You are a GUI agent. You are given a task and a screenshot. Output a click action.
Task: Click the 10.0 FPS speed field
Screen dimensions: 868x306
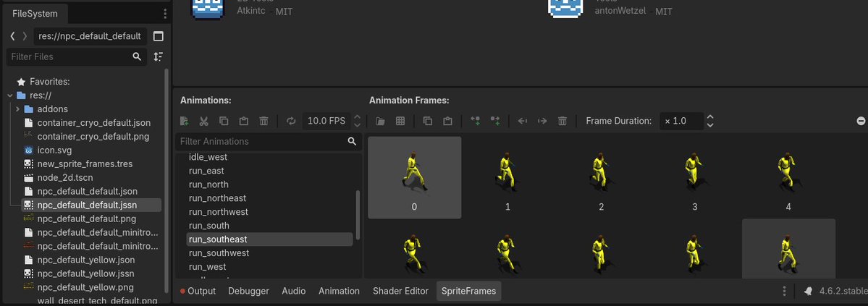point(326,121)
